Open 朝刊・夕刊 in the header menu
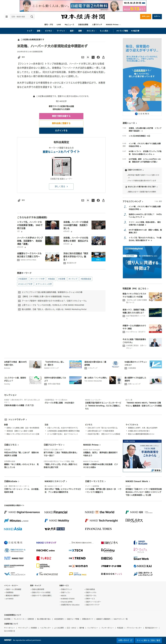The width and height of the screenshot is (166, 644). [x=49, y=24]
